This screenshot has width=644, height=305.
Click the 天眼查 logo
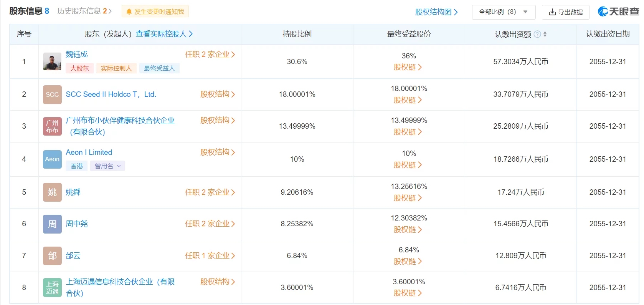click(618, 12)
